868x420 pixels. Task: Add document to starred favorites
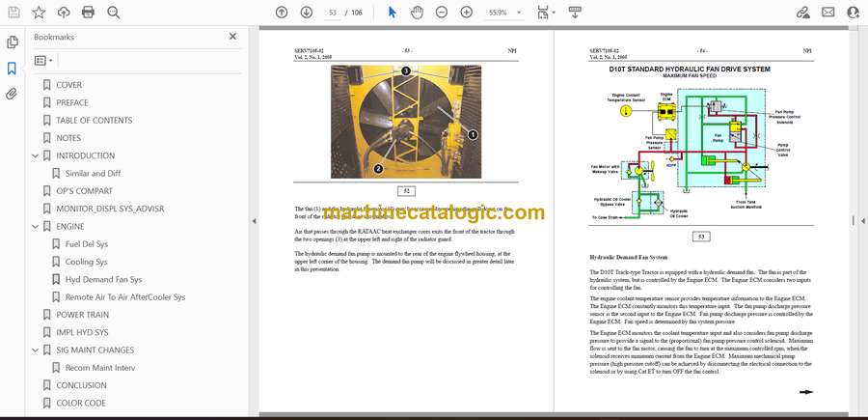[x=39, y=12]
